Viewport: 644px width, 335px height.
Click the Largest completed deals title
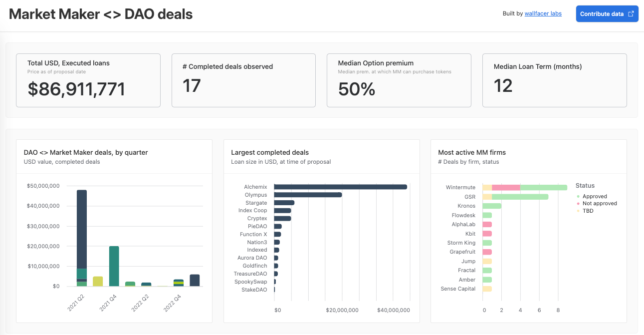pos(270,152)
